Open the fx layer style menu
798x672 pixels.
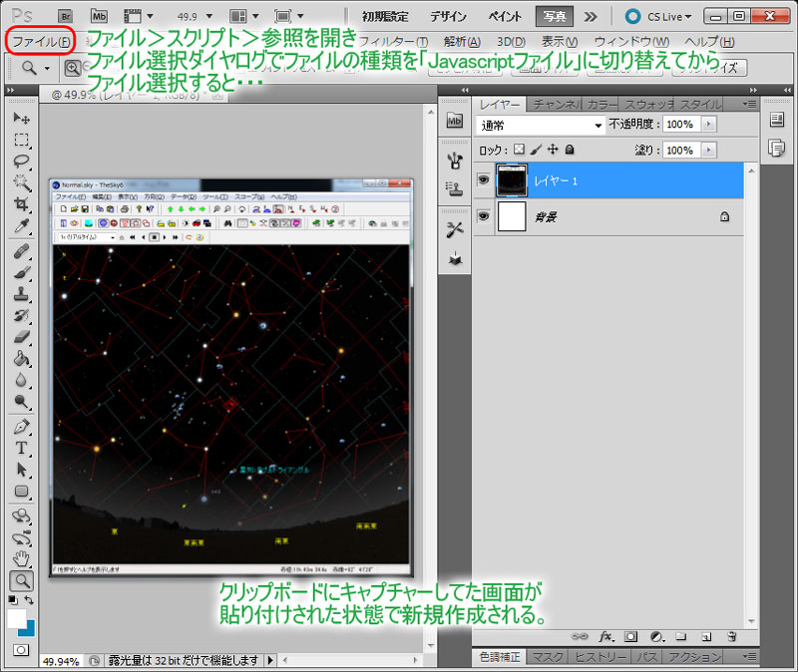click(605, 636)
